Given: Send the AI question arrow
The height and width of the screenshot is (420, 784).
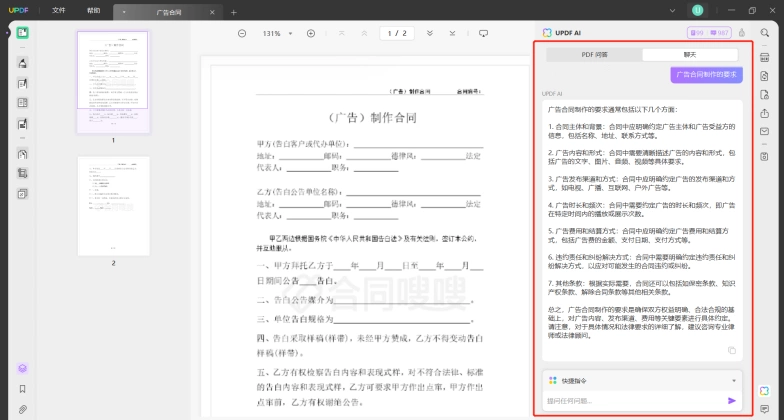Looking at the screenshot, I should (x=732, y=400).
